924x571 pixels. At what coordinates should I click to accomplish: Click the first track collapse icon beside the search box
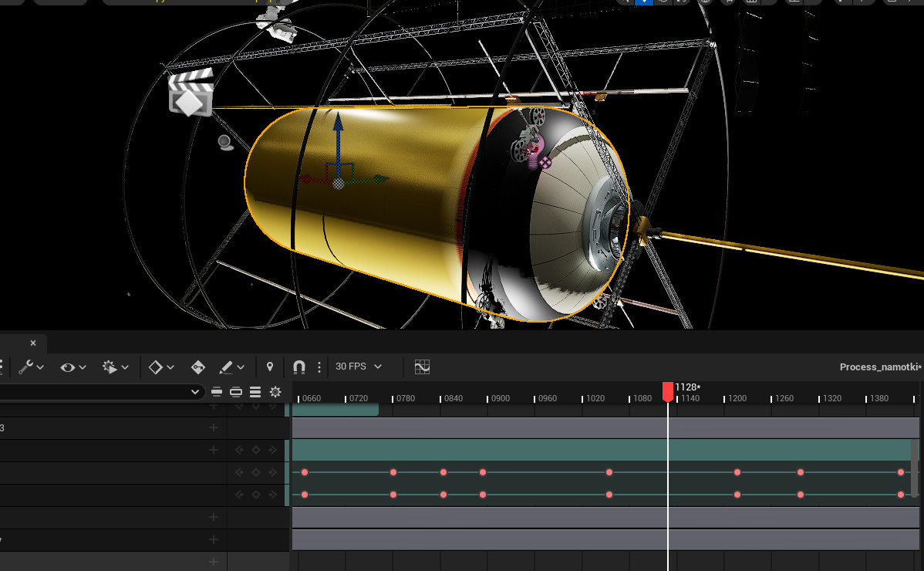217,392
